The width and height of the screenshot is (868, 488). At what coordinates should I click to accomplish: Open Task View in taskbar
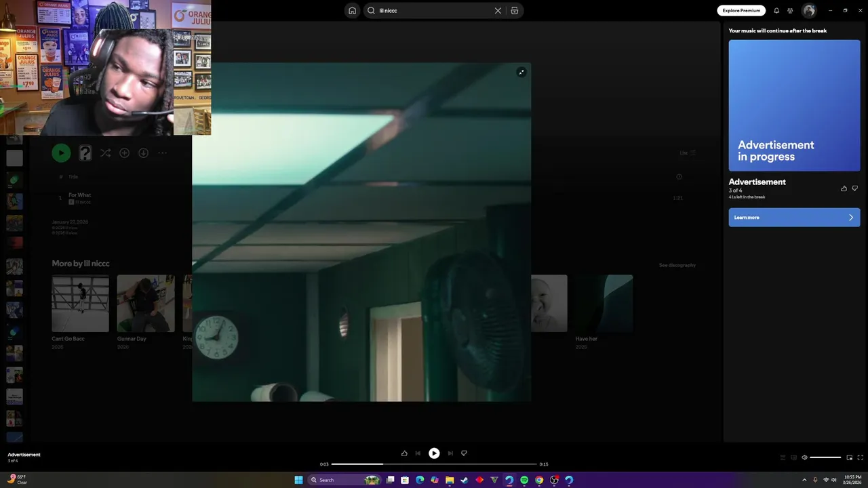coord(390,480)
